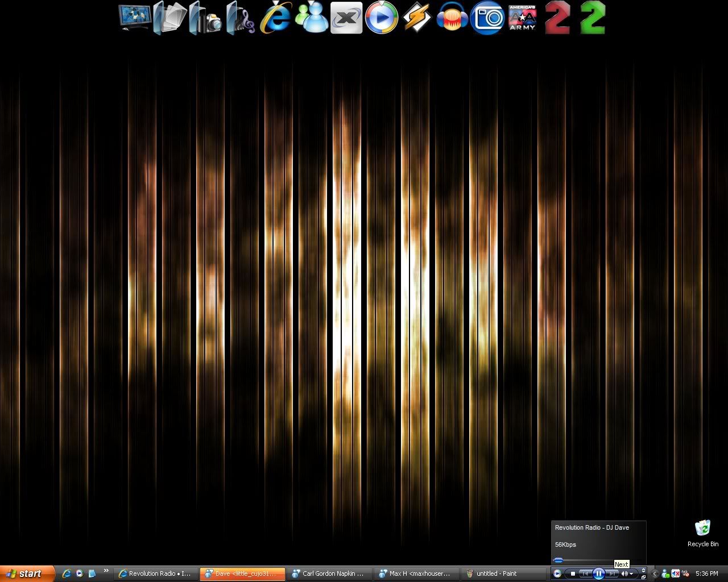Go to previous track in Media Player toolbar
The image size is (728, 582).
pos(585,573)
